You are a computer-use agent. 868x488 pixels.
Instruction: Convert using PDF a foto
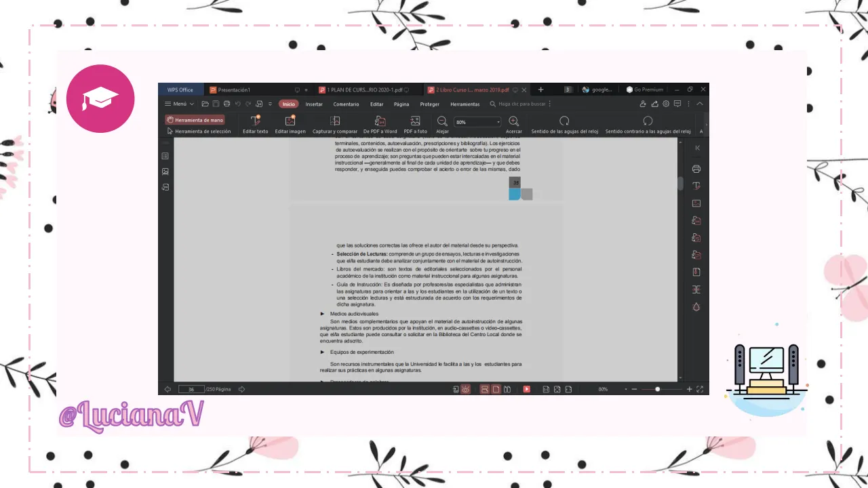pos(416,125)
